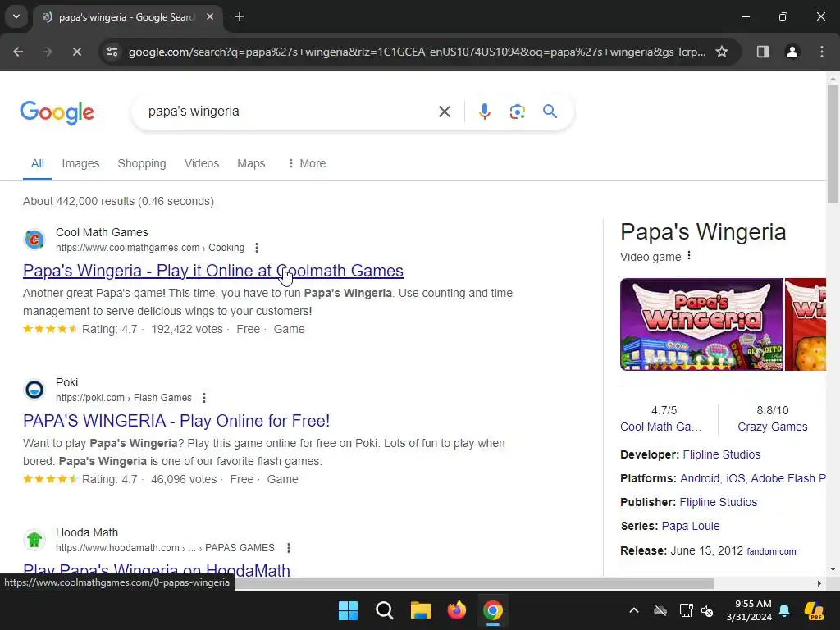Open Cool Math Ga... rating link

pos(660,427)
